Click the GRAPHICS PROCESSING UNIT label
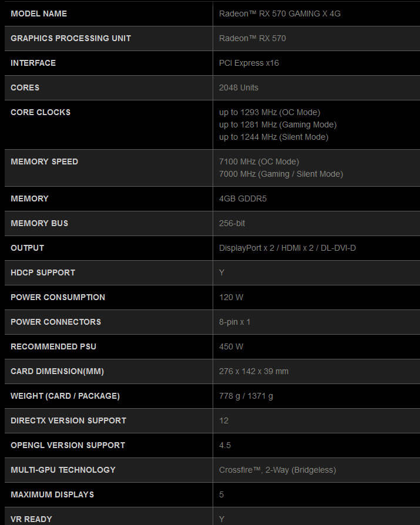 70,38
